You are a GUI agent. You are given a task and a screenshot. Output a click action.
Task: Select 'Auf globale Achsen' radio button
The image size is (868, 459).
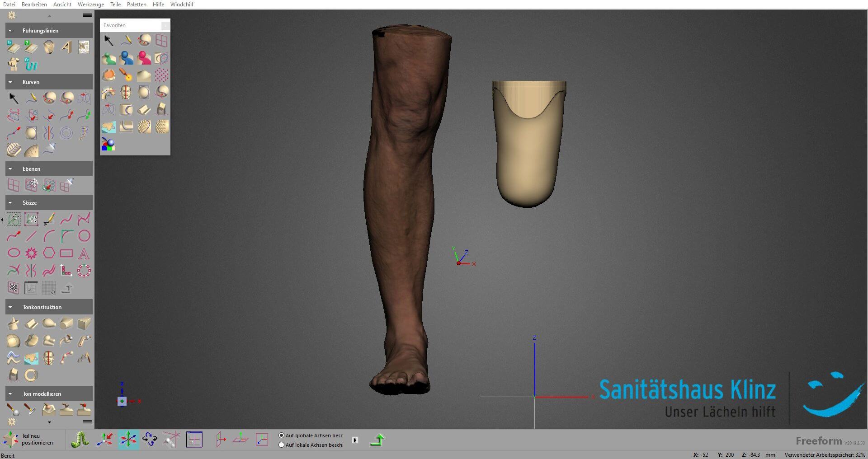[x=282, y=436]
